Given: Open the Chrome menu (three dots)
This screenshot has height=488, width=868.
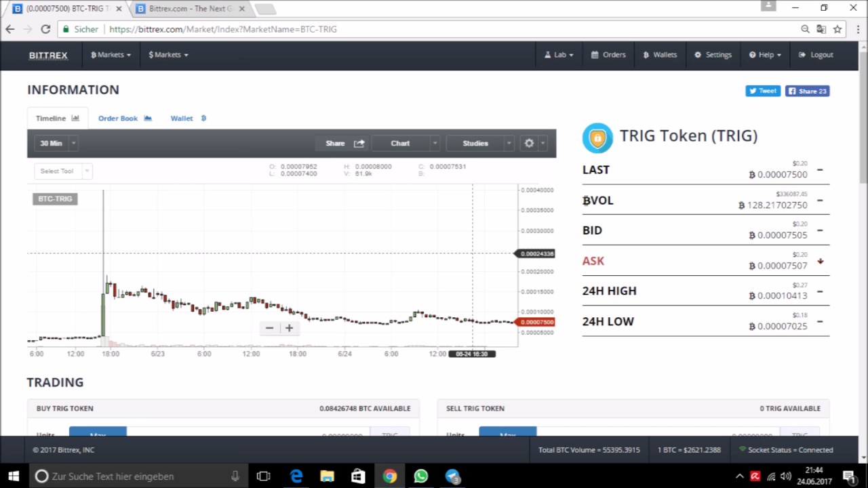Looking at the screenshot, I should (x=857, y=29).
